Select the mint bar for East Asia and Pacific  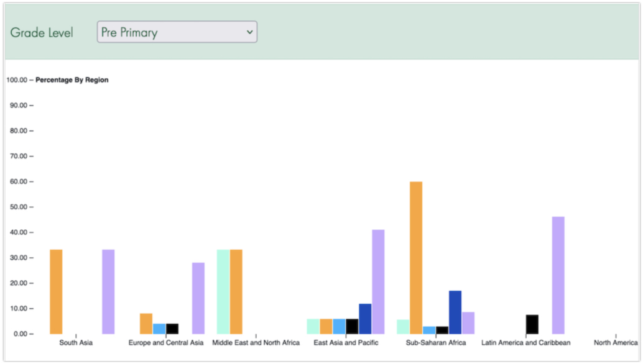coord(313,326)
